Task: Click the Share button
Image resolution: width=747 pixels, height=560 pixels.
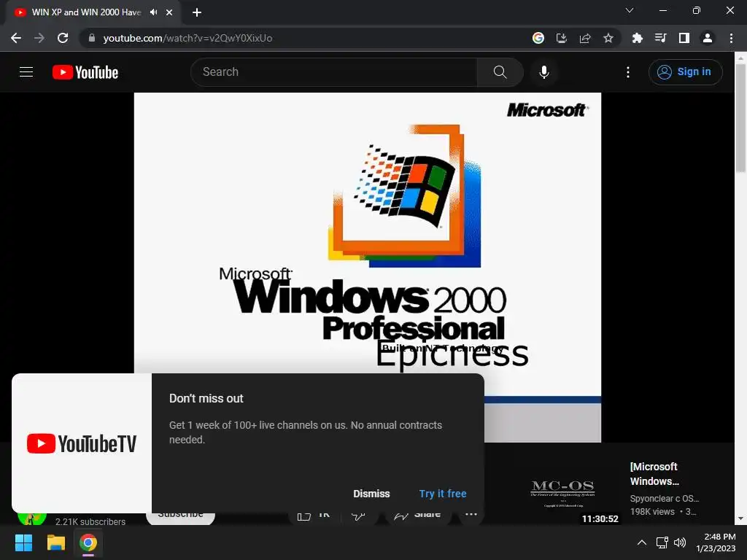Action: 417,517
